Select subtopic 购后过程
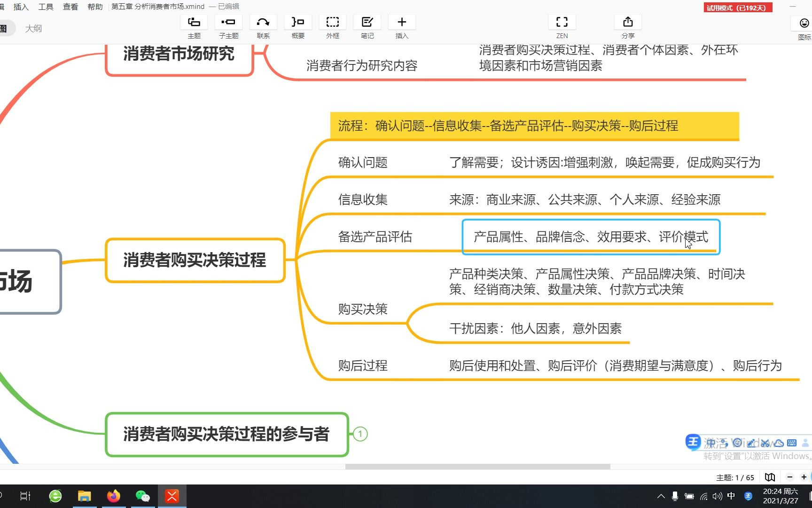 pyautogui.click(x=363, y=365)
